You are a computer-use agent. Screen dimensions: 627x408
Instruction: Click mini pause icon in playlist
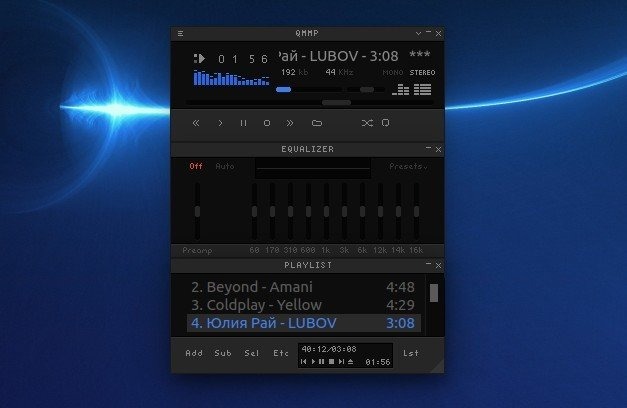322,362
